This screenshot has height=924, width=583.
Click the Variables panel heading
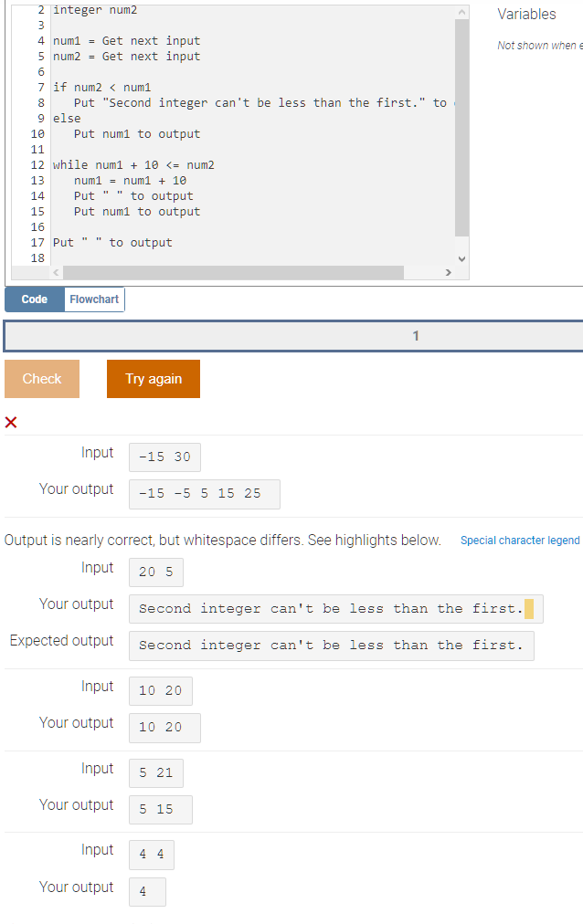526,14
